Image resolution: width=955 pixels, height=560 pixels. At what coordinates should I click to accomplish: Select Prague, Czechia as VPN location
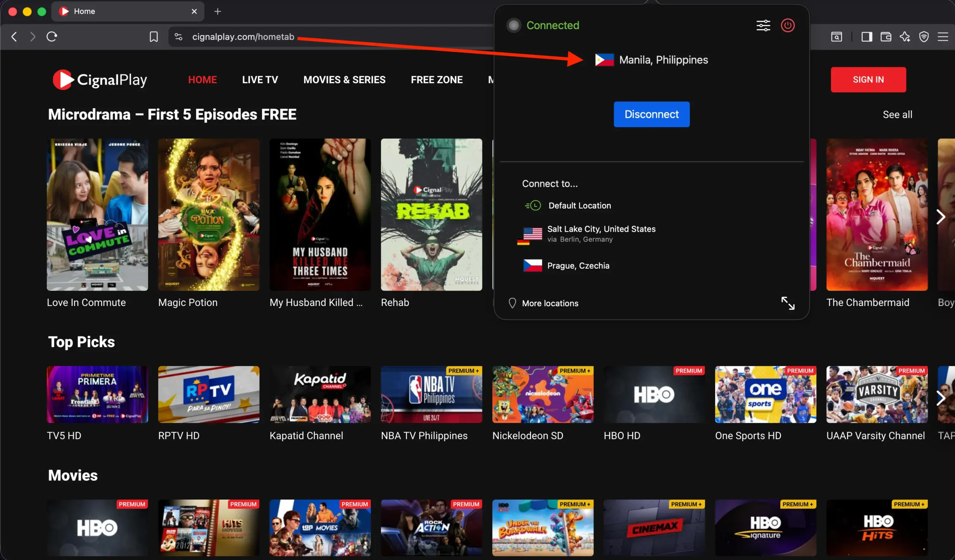(578, 265)
